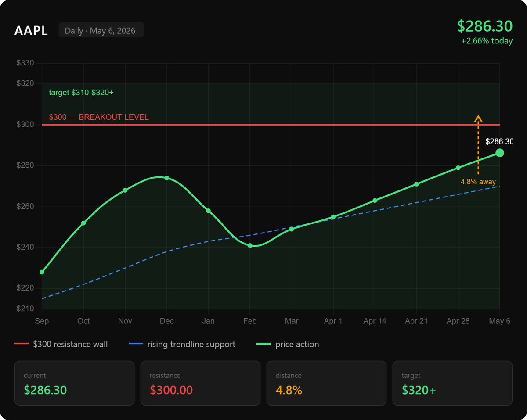Screen dimensions: 527x420
Task: Click the $300 y-axis label
Action: [25, 125]
